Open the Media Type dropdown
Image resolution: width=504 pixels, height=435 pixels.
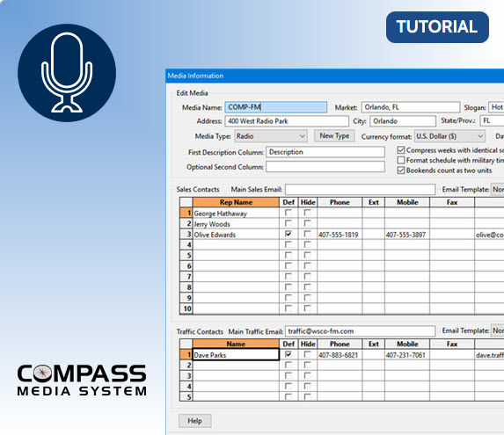[x=271, y=136]
